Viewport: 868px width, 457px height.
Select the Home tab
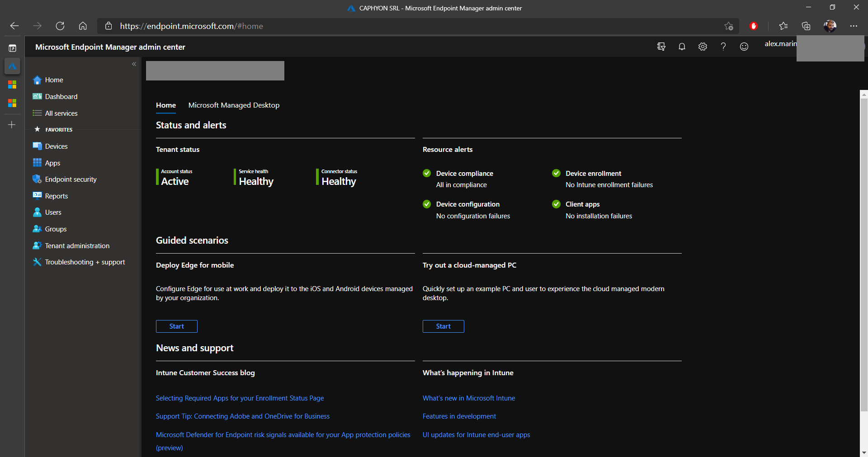[166, 105]
